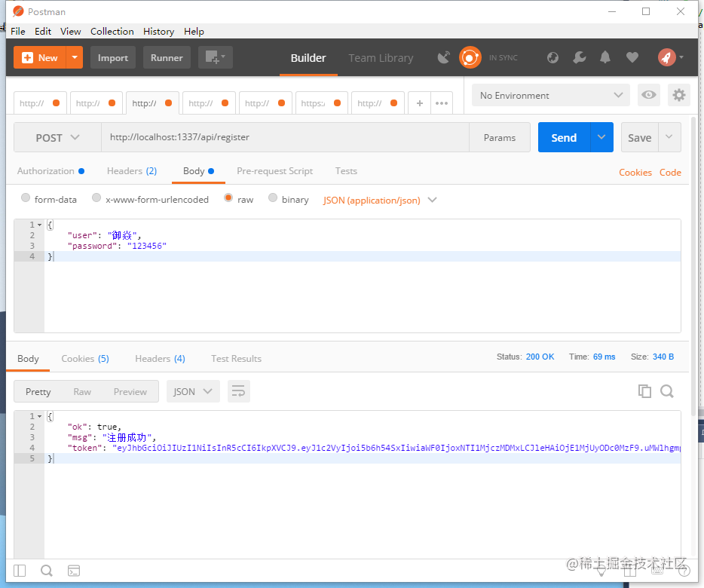Viewport: 704px width, 588px height.
Task: Open the No Environment dropdown
Action: coord(551,95)
